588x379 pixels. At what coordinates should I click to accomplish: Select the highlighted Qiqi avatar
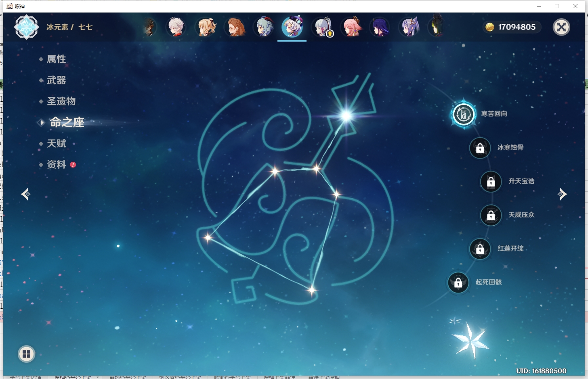click(292, 27)
